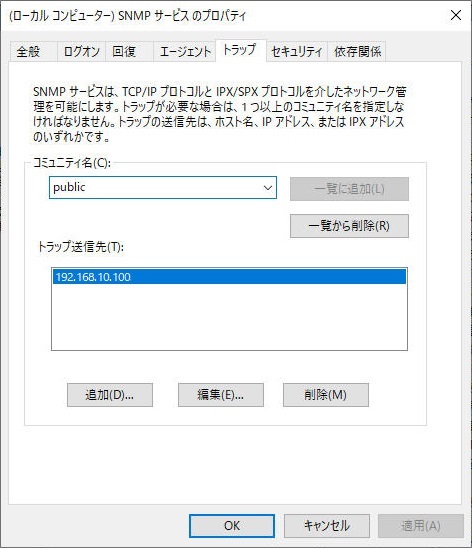Open the ログオン tab
The width and height of the screenshot is (472, 548).
81,52
